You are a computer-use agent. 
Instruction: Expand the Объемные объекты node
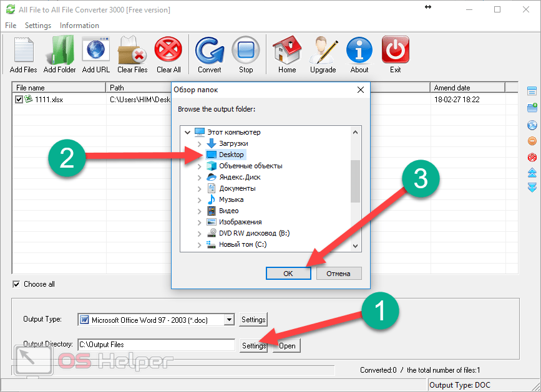coord(200,166)
